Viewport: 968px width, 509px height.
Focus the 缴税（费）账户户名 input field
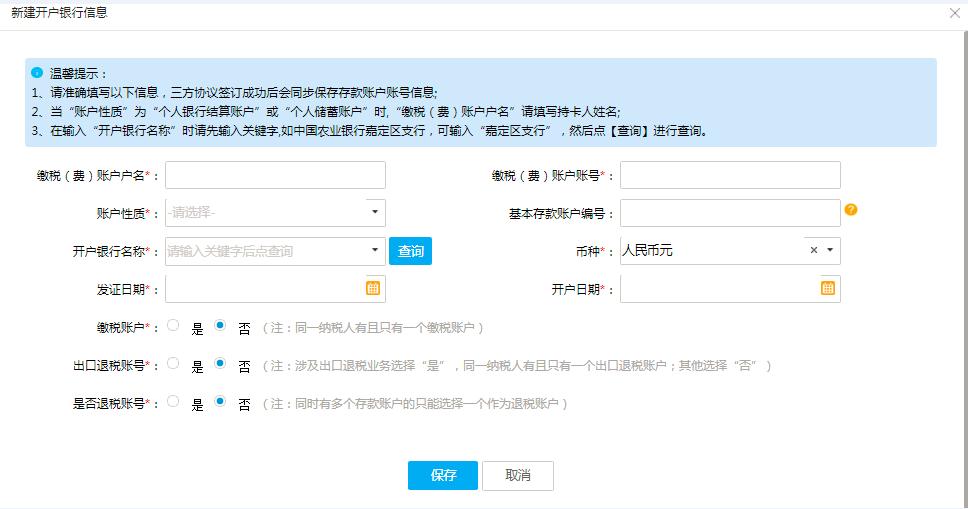coord(275,175)
